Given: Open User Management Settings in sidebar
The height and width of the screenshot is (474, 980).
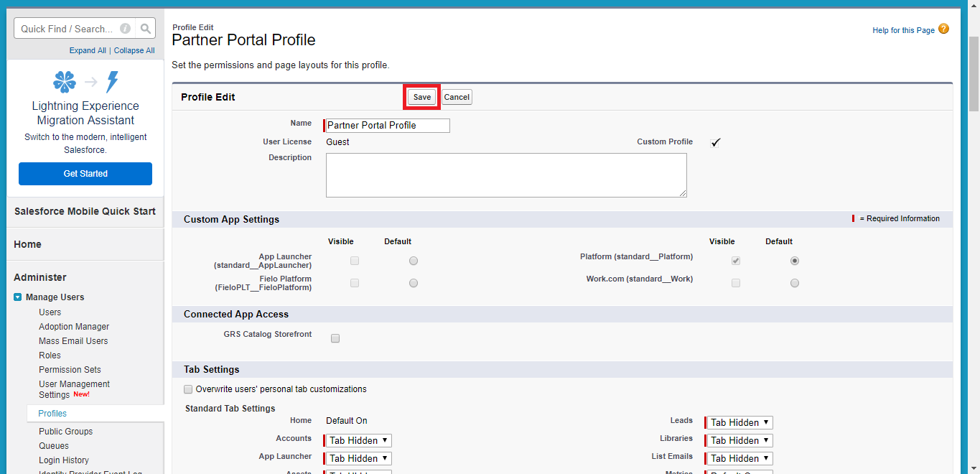Looking at the screenshot, I should (x=74, y=389).
